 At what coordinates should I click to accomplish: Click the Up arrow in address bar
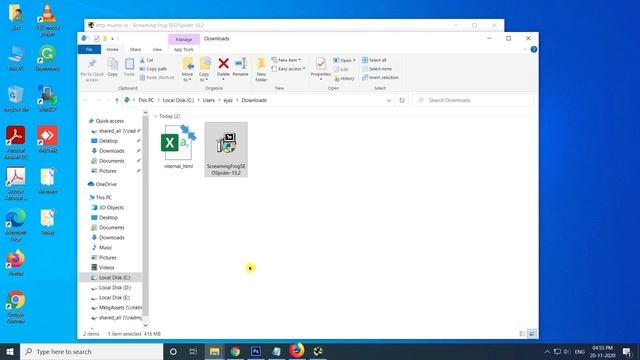coord(117,100)
